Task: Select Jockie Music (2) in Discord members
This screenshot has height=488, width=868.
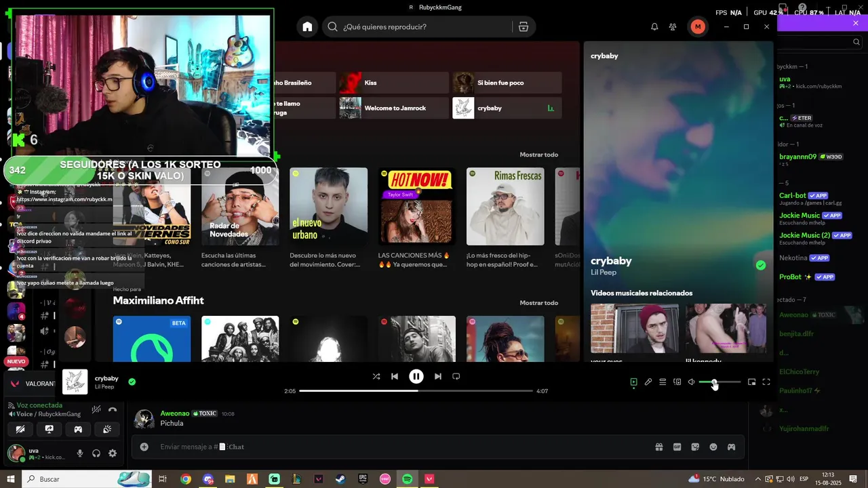Action: click(804, 235)
